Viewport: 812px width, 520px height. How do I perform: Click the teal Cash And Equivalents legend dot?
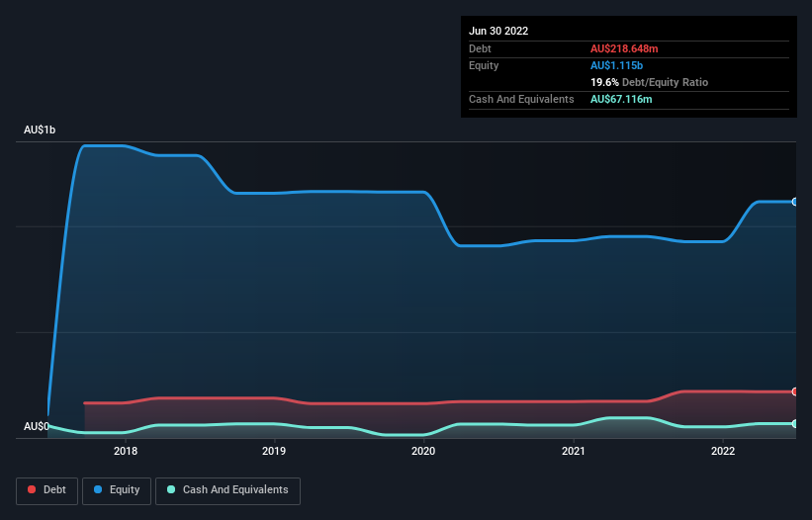tap(171, 489)
